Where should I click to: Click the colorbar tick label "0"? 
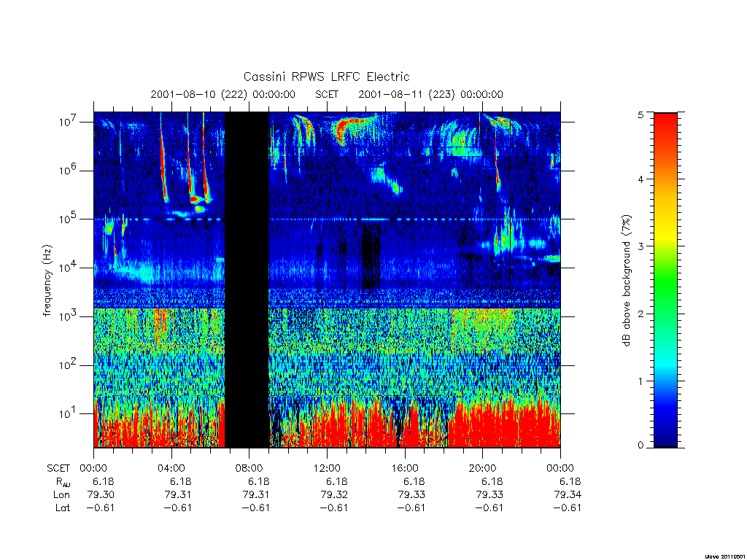(640, 446)
